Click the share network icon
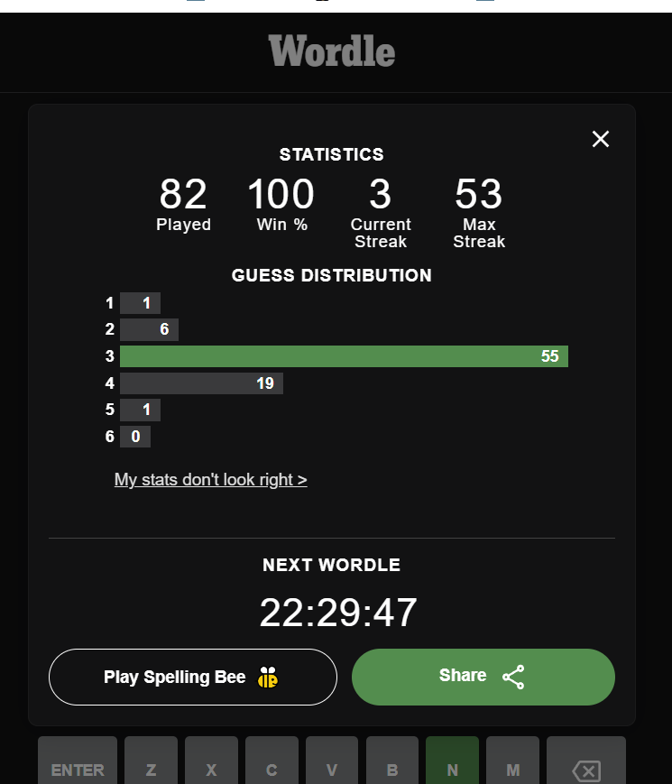 (513, 677)
